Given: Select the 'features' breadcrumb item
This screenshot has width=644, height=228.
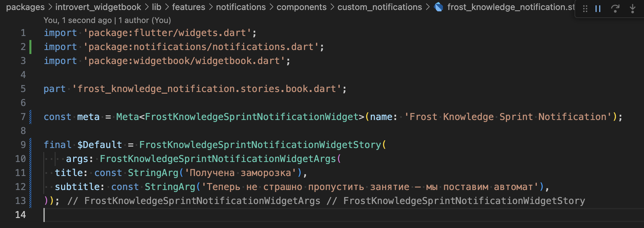Looking at the screenshot, I should (x=189, y=7).
